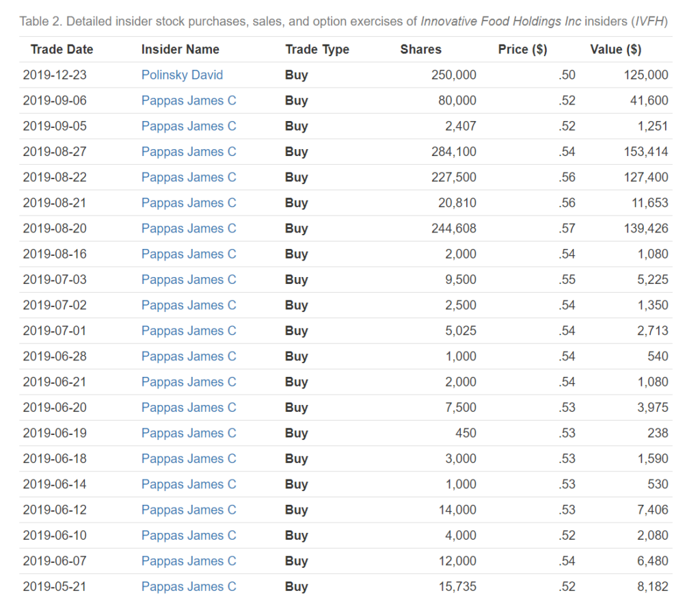Open Pappas James C link for 2019-06-20

189,408
